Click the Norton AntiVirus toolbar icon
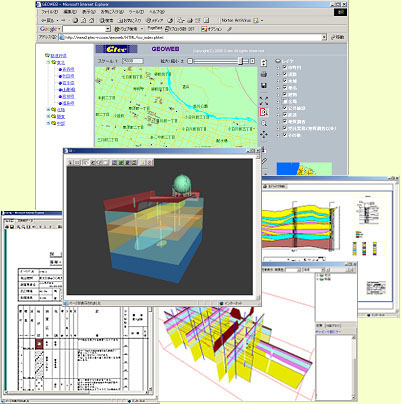 (256, 21)
